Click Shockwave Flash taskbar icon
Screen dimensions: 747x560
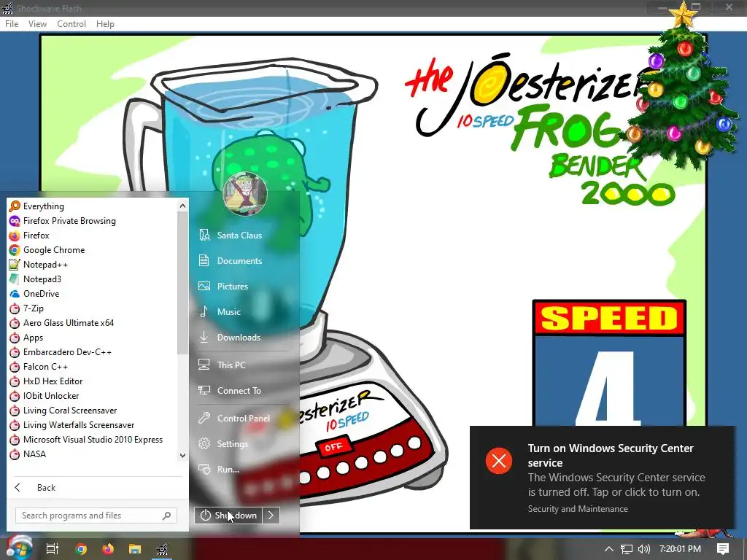(163, 549)
